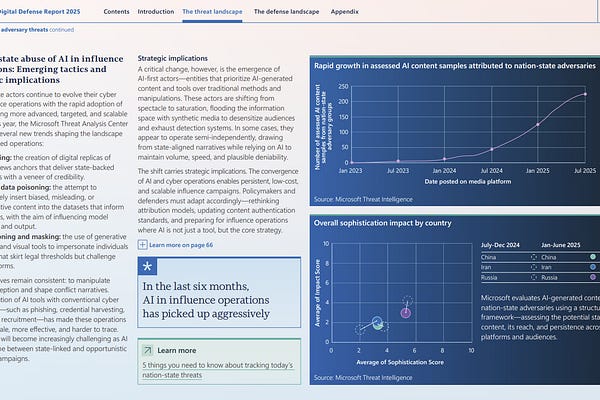Click the Strategic implications heading
This screenshot has width=600, height=400.
[x=173, y=58]
